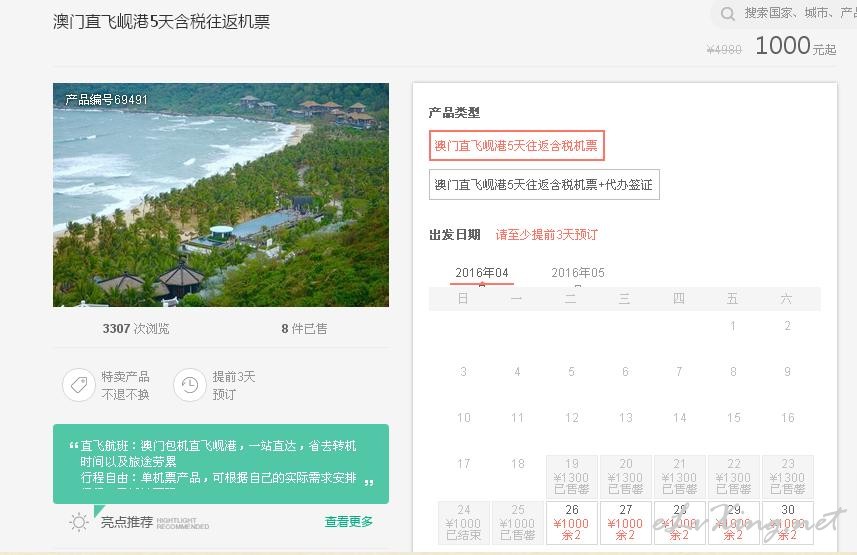Switch to the 2016年05 month tab
This screenshot has width=857, height=555.
pos(578,273)
